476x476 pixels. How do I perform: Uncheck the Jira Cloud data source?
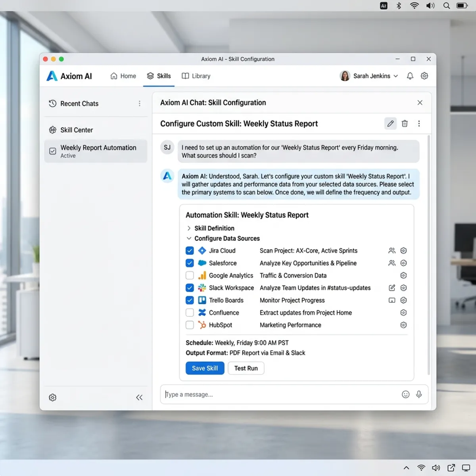(x=190, y=251)
